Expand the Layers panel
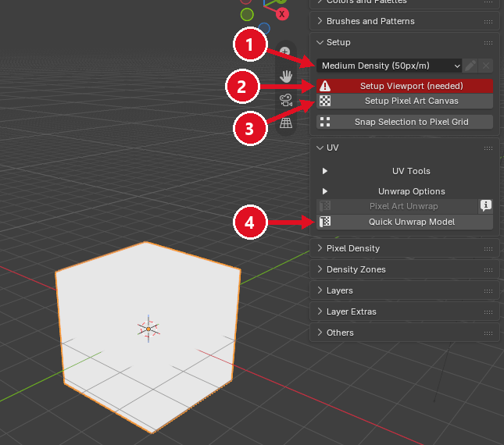 click(x=320, y=290)
